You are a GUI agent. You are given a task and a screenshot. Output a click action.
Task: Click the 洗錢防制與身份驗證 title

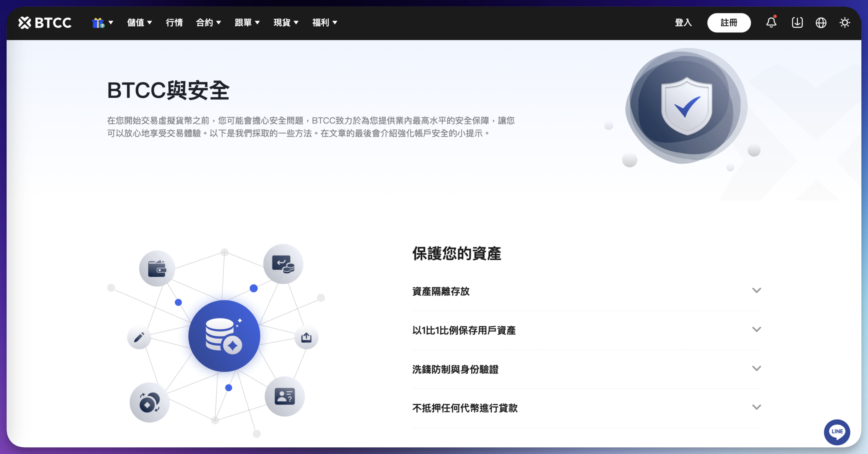tap(455, 369)
